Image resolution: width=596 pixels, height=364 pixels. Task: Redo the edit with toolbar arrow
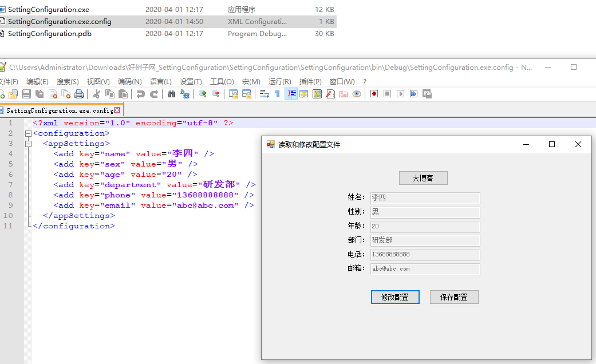pos(154,94)
